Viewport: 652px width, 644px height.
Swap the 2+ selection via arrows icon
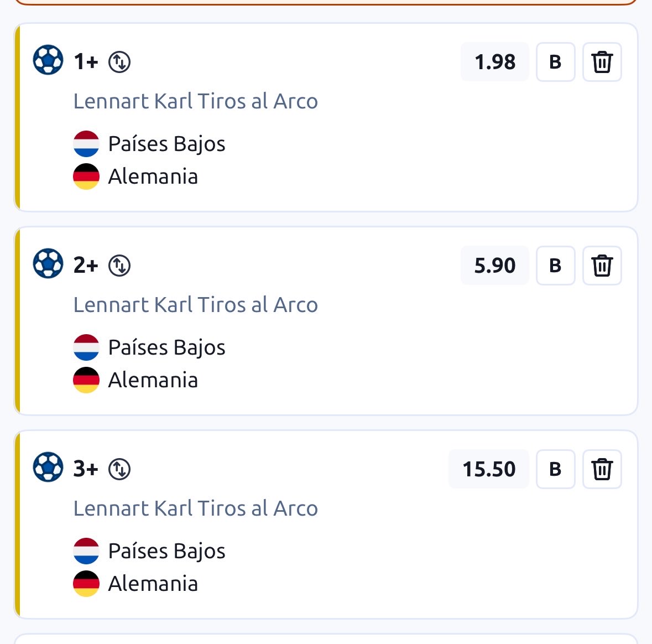119,266
